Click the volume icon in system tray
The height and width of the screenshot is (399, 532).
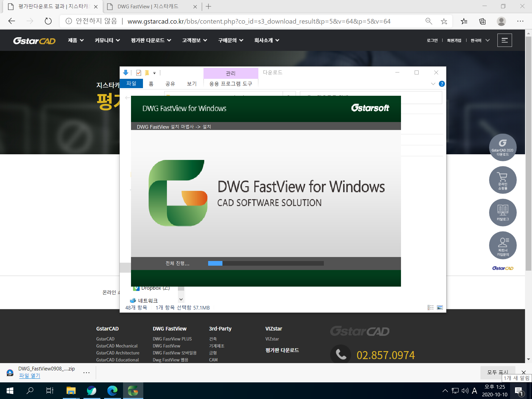tap(465, 391)
